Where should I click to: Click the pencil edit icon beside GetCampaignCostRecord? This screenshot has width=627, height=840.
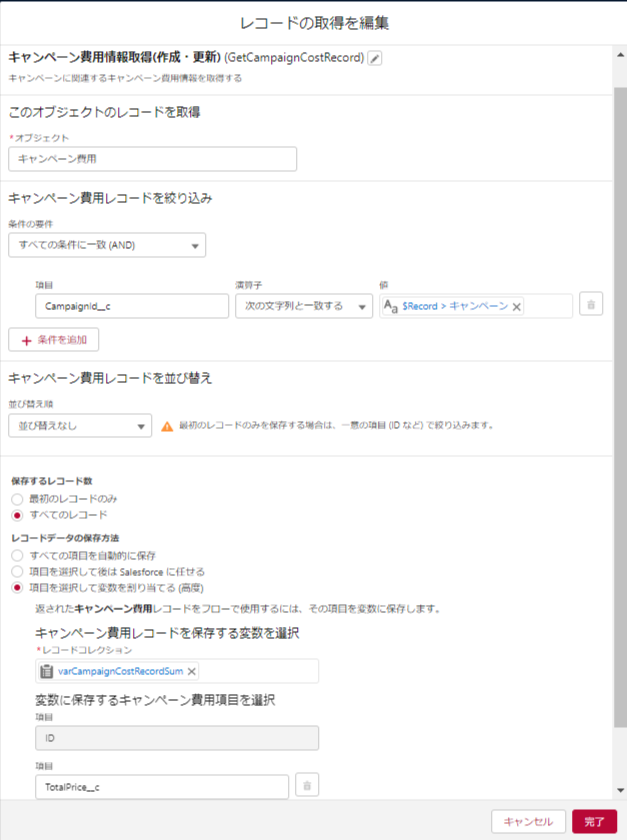coord(375,58)
